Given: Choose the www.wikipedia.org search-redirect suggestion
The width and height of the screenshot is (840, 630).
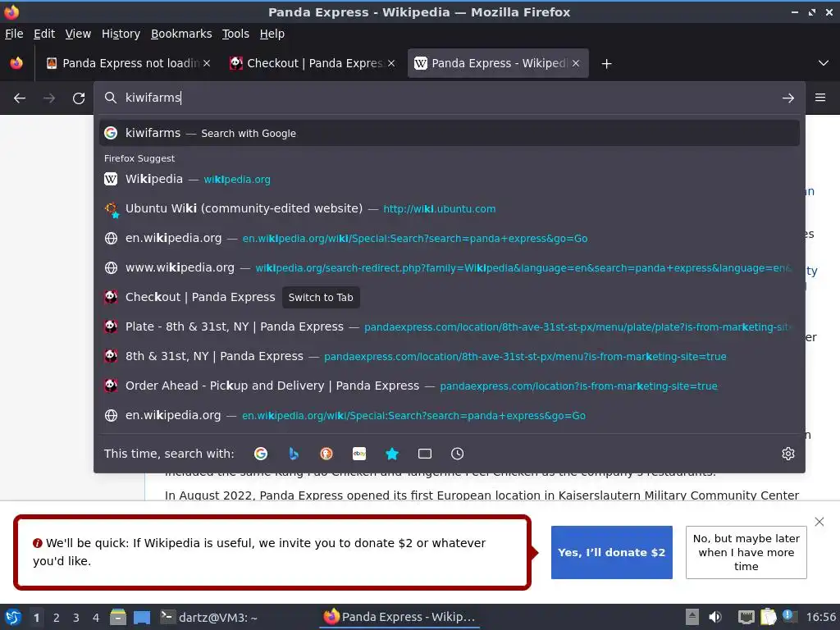Looking at the screenshot, I should point(450,267).
